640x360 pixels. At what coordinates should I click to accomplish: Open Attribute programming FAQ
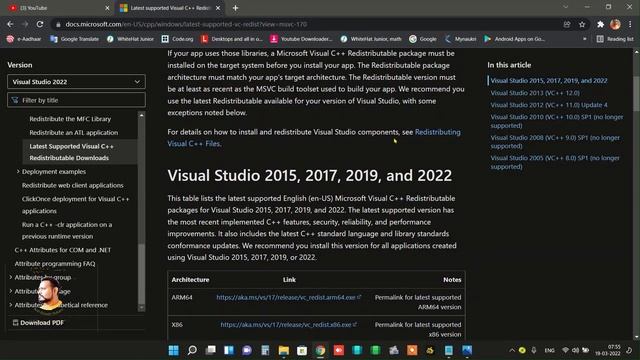55,264
